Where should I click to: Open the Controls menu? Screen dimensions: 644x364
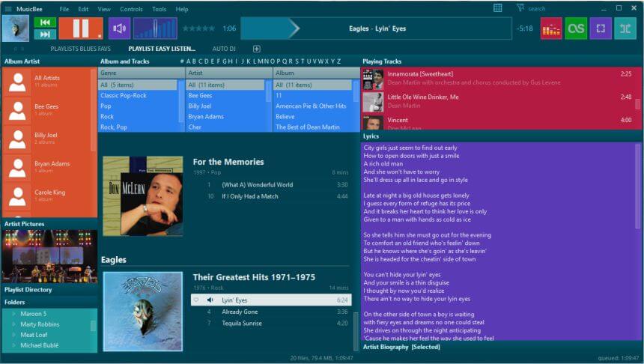pos(131,9)
